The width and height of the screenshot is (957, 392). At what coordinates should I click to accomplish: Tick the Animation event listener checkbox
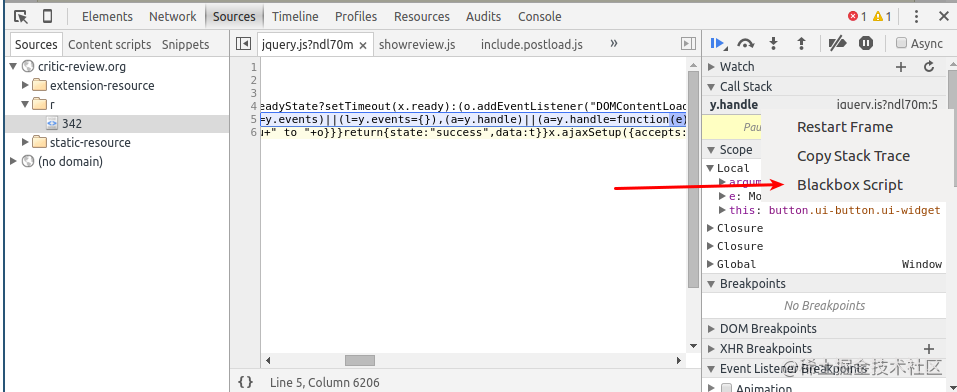pos(726,388)
